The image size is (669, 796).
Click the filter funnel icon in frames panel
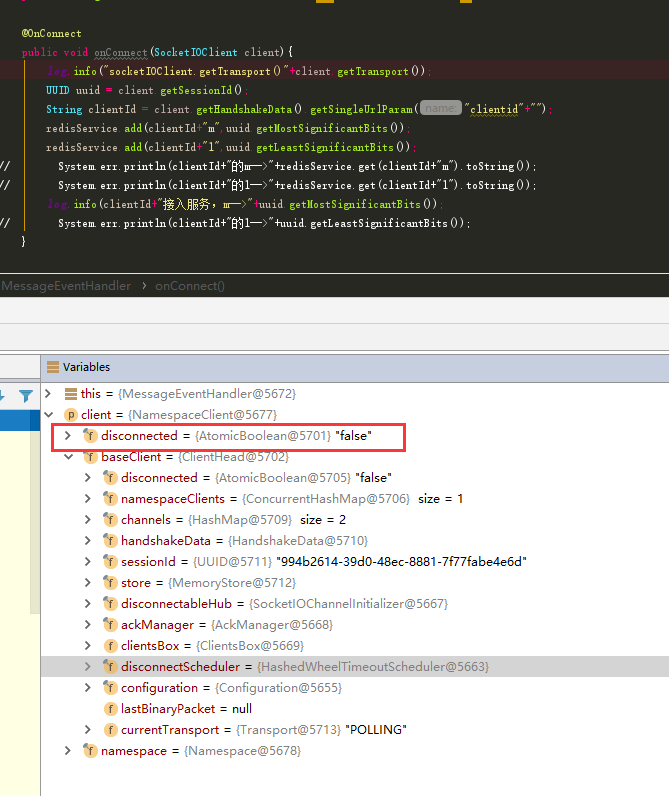[26, 396]
